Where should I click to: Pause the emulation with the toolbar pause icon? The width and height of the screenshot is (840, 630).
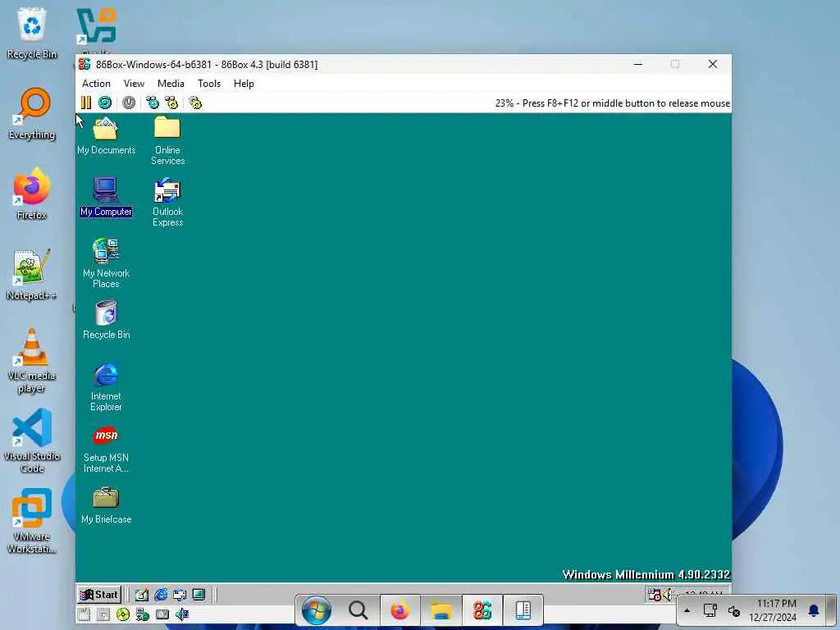tap(85, 103)
